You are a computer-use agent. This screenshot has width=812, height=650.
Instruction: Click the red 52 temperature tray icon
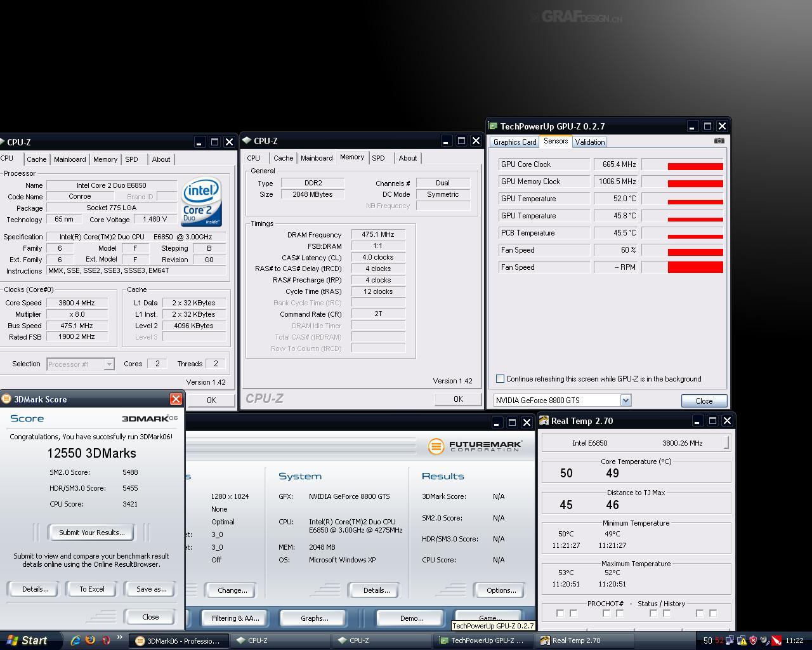tap(719, 640)
